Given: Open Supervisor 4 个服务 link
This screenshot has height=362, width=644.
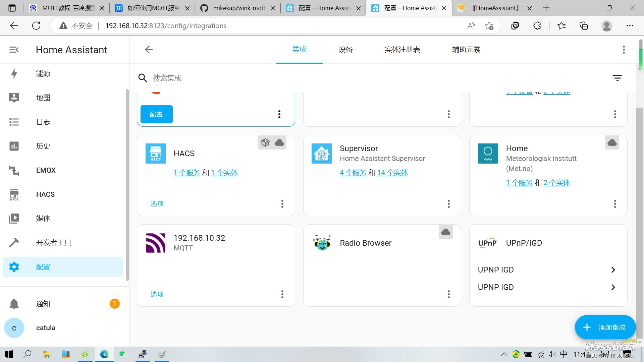Looking at the screenshot, I should coord(353,173).
